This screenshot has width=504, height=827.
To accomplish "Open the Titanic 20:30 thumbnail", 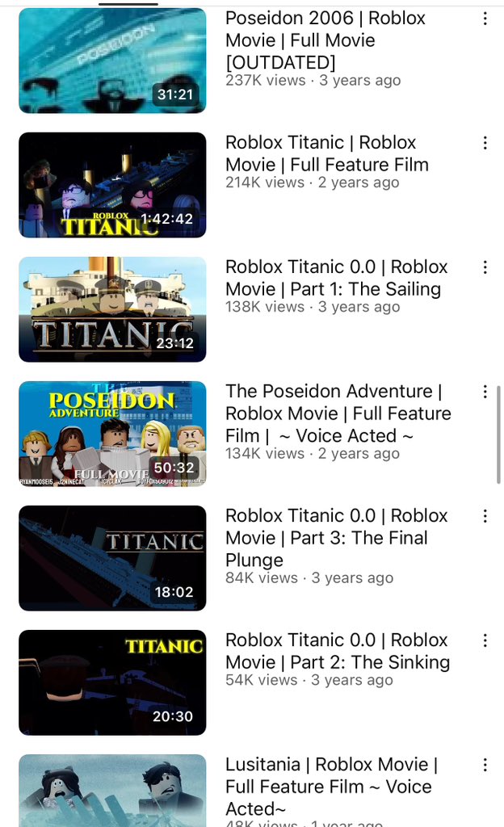I will click(x=112, y=683).
